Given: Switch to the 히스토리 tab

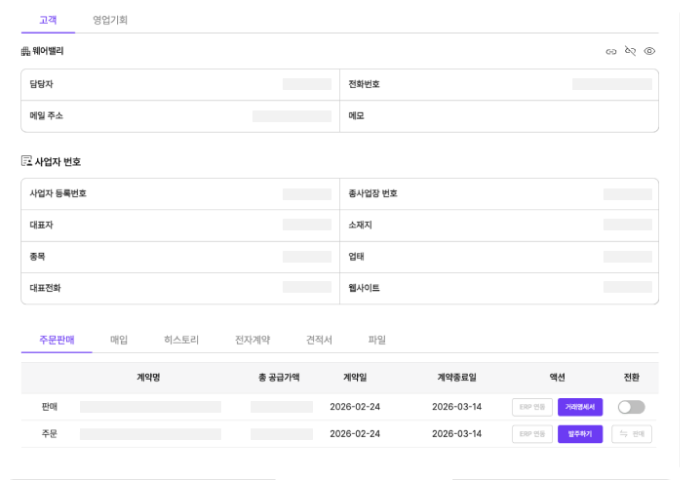Looking at the screenshot, I should tap(181, 340).
